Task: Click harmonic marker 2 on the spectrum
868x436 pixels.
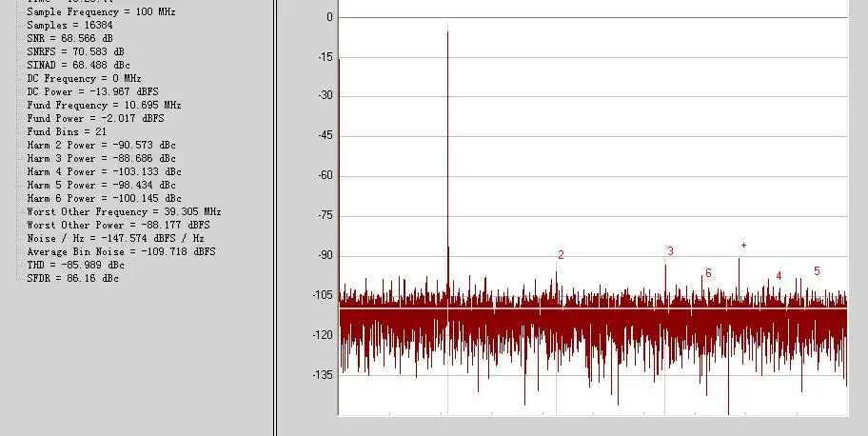Action: [x=561, y=255]
